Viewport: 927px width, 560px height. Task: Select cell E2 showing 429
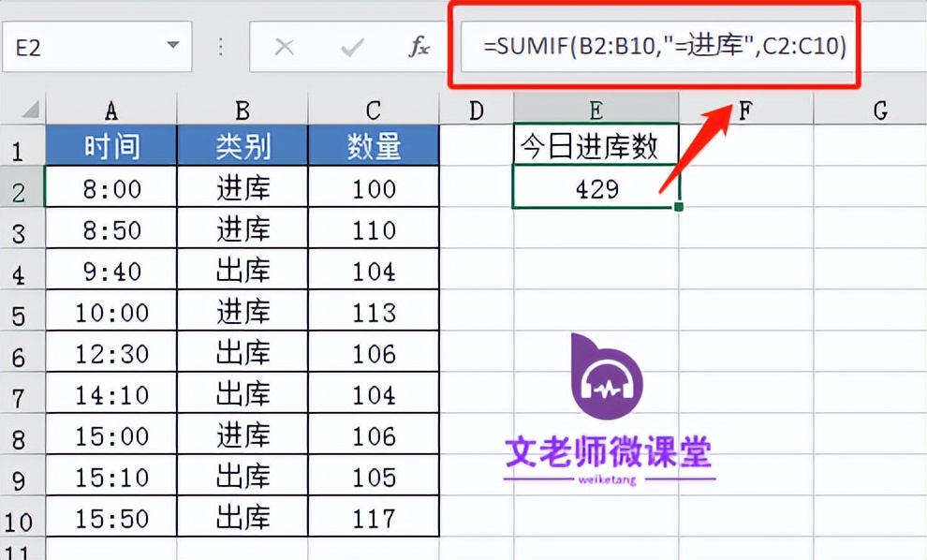595,188
